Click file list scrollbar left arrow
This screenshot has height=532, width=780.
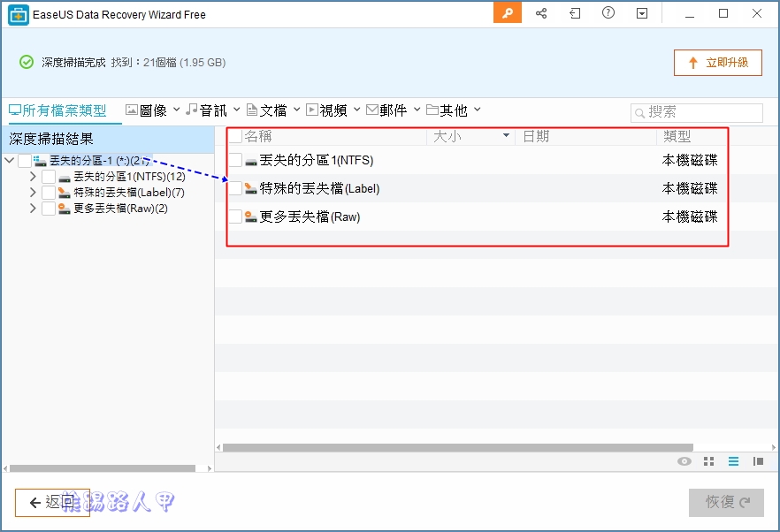pyautogui.click(x=218, y=447)
